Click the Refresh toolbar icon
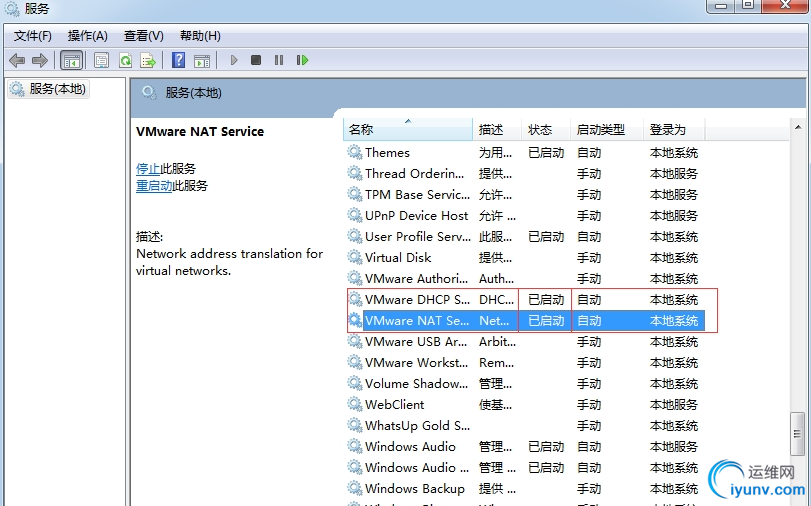This screenshot has width=811, height=506. click(125, 61)
